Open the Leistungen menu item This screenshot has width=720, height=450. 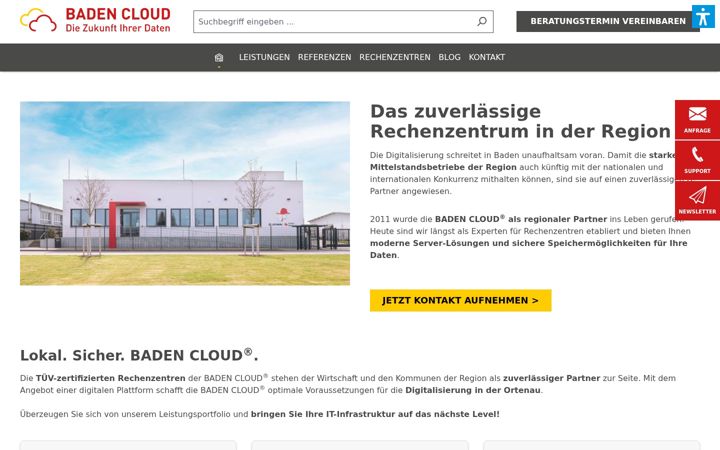(x=264, y=57)
